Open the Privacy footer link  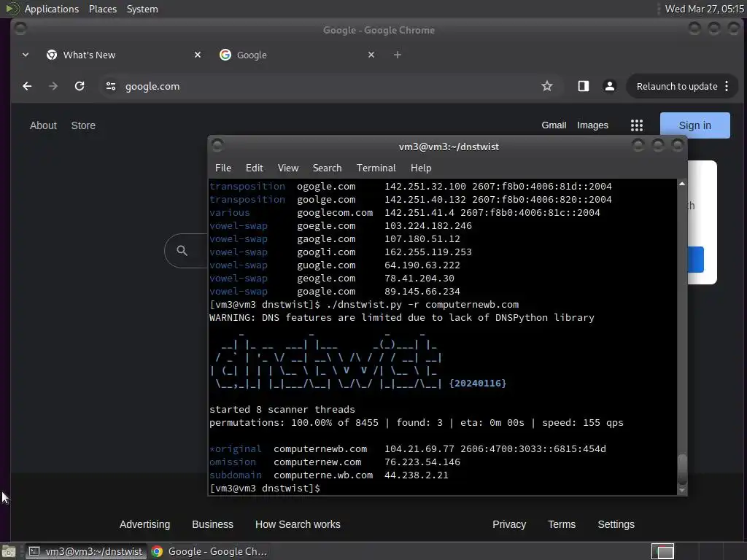pyautogui.click(x=509, y=524)
